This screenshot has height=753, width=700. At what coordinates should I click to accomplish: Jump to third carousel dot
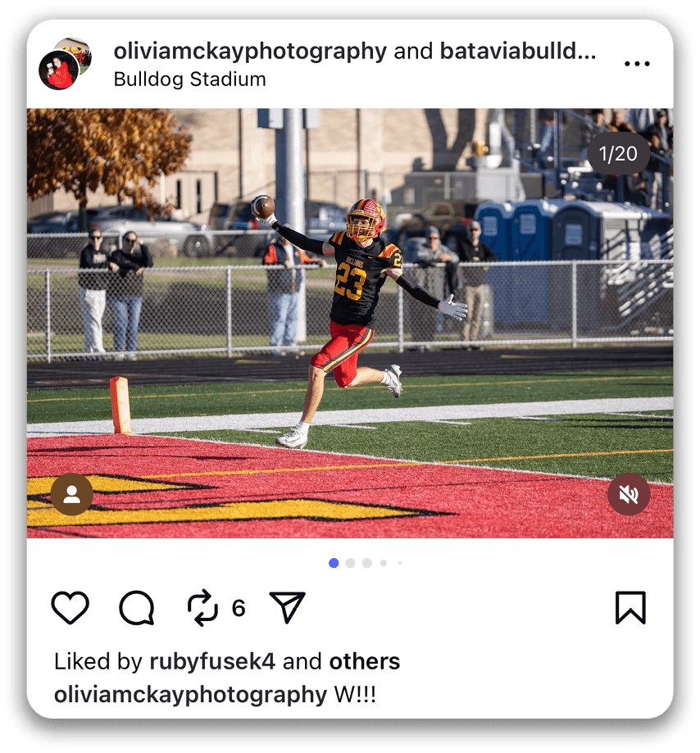click(x=367, y=563)
